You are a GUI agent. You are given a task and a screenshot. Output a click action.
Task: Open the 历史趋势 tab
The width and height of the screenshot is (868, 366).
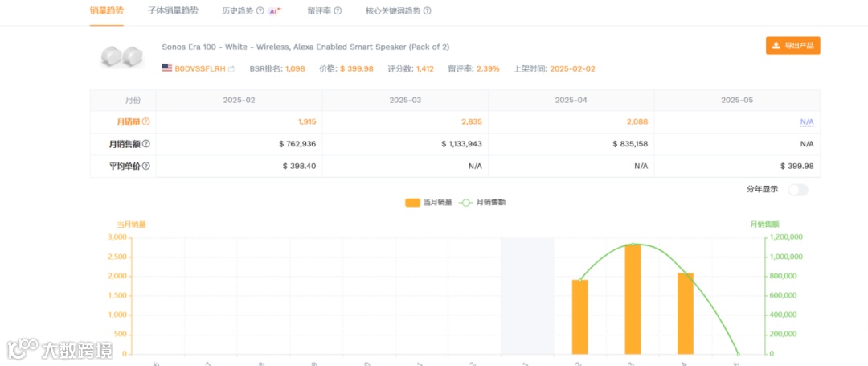click(237, 10)
